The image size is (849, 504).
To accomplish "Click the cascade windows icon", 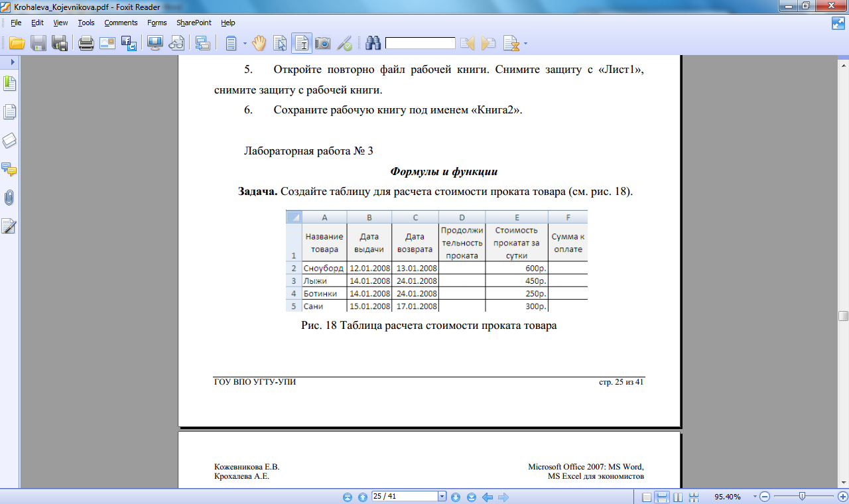I will 203,44.
